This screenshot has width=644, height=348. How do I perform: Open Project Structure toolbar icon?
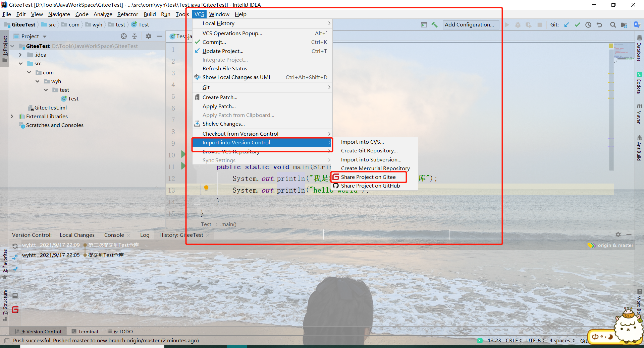click(x=624, y=25)
